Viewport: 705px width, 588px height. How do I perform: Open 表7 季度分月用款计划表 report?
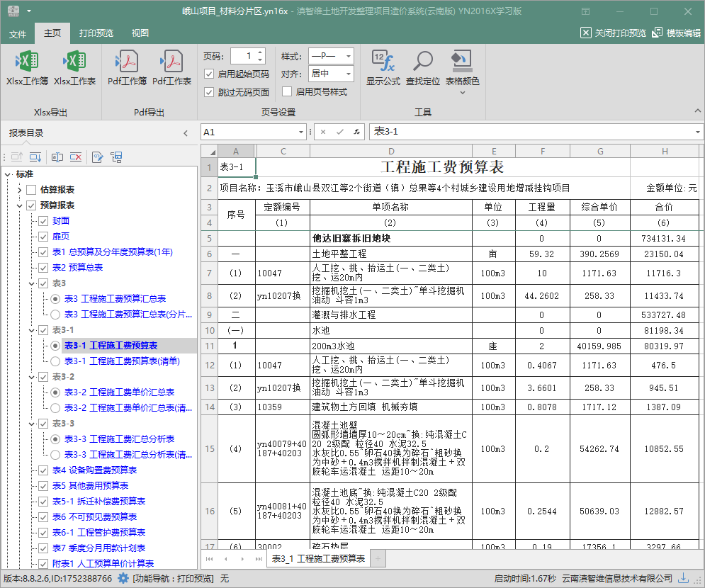(98, 548)
